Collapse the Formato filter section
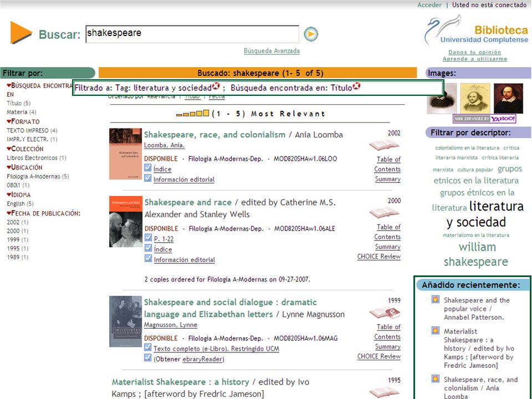532x399 pixels. (x=9, y=121)
